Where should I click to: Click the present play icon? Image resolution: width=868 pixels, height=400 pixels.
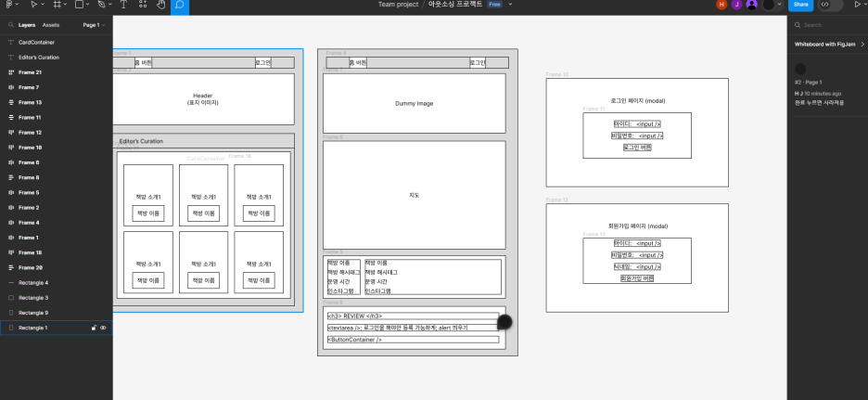859,5
